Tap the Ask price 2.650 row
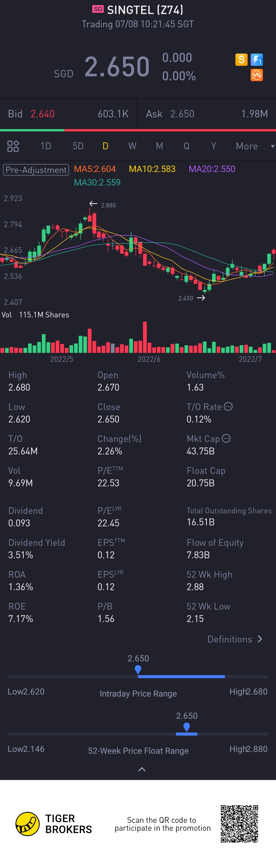 coord(206,114)
